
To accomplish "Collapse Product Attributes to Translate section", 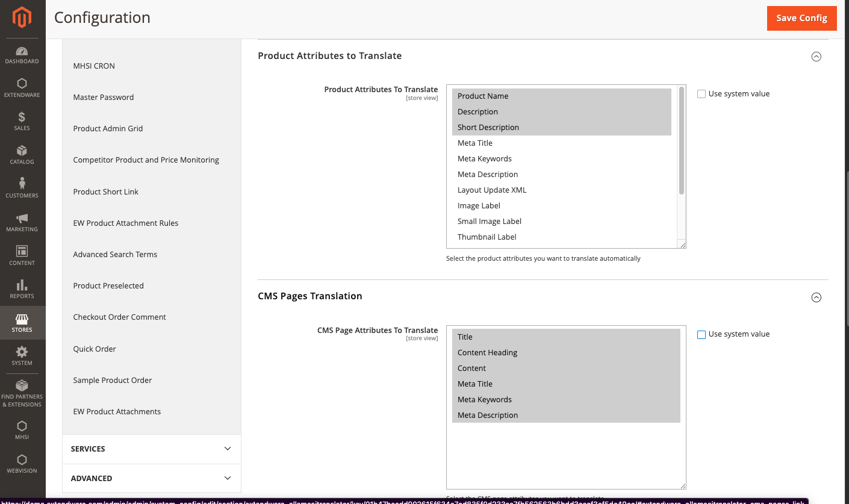I will pyautogui.click(x=816, y=57).
